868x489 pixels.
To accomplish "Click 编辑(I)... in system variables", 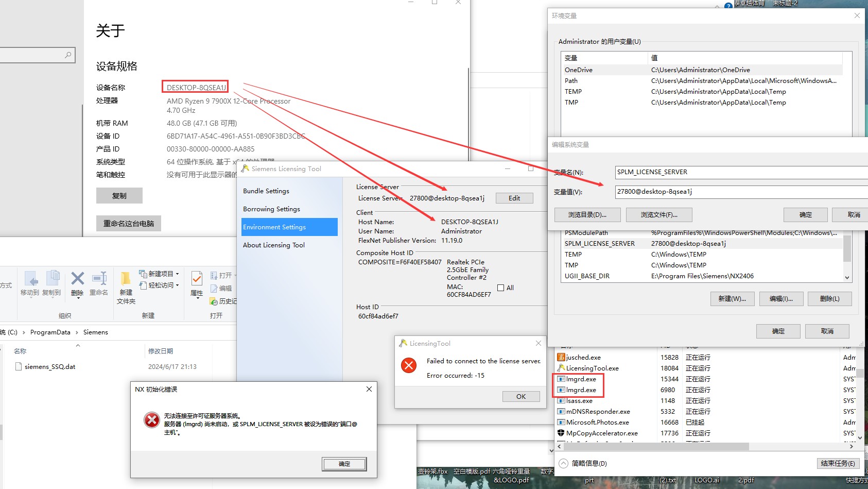I will click(781, 299).
